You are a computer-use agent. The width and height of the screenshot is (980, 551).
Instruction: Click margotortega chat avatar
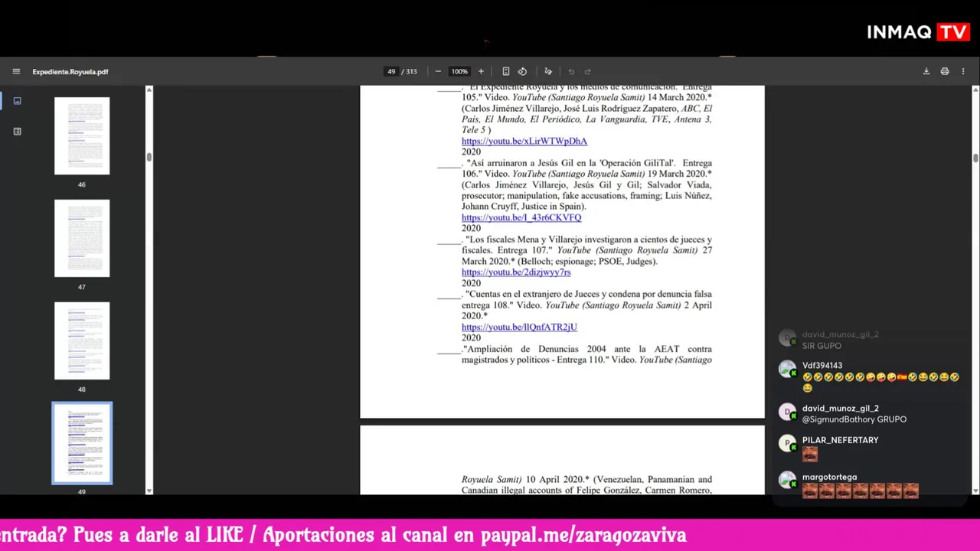pos(788,481)
